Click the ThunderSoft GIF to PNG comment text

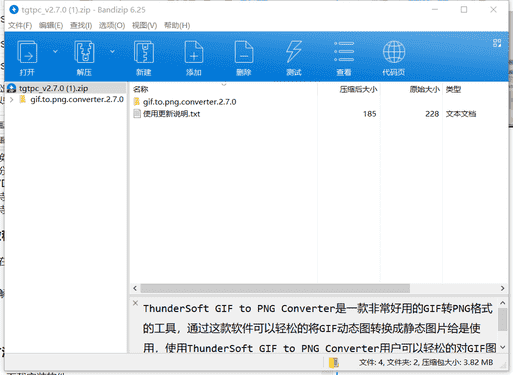pyautogui.click(x=319, y=328)
